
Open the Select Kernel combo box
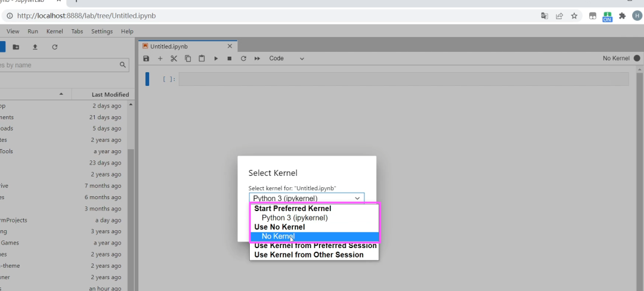coord(306,198)
